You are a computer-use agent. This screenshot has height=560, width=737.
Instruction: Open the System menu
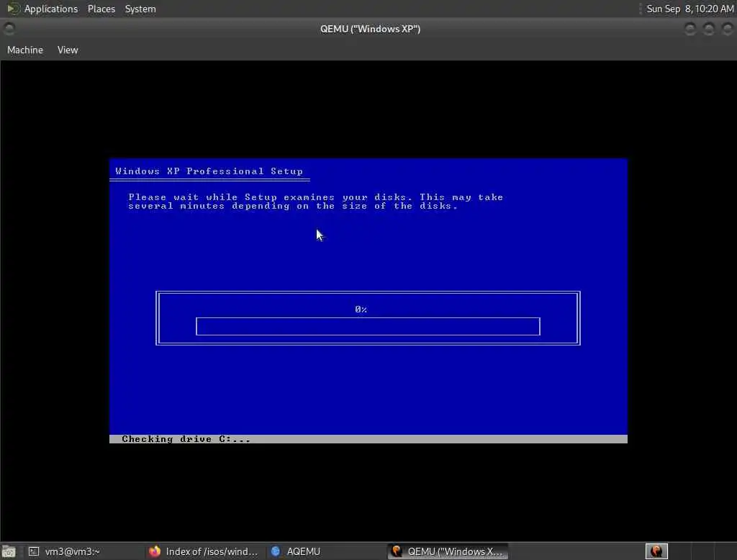(x=140, y=9)
